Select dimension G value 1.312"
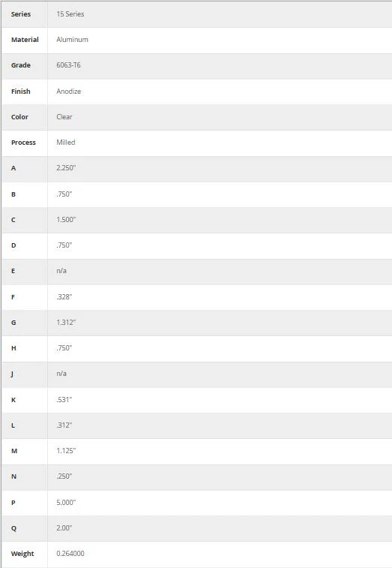This screenshot has height=568, width=392. tap(66, 323)
